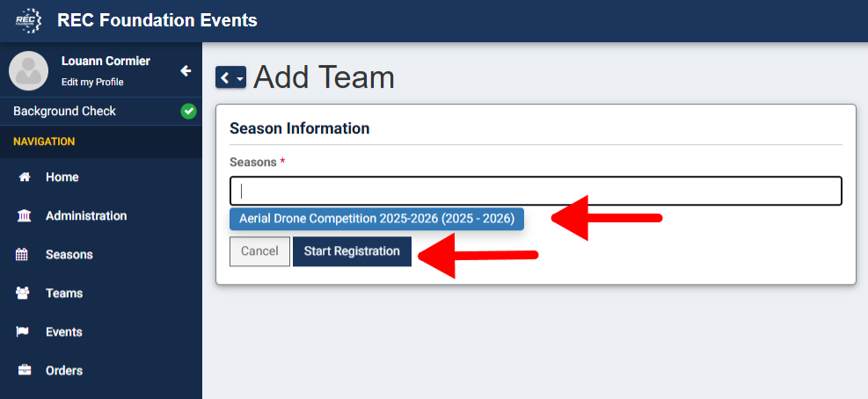Click the green Background Check checkmark icon
Screen dimensions: 868x399
[x=188, y=112]
